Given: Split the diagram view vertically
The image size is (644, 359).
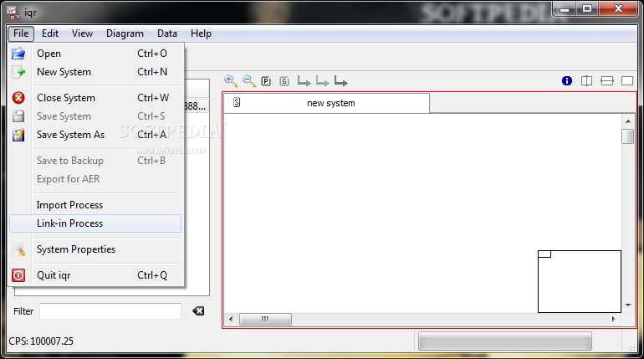Looking at the screenshot, I should (586, 81).
